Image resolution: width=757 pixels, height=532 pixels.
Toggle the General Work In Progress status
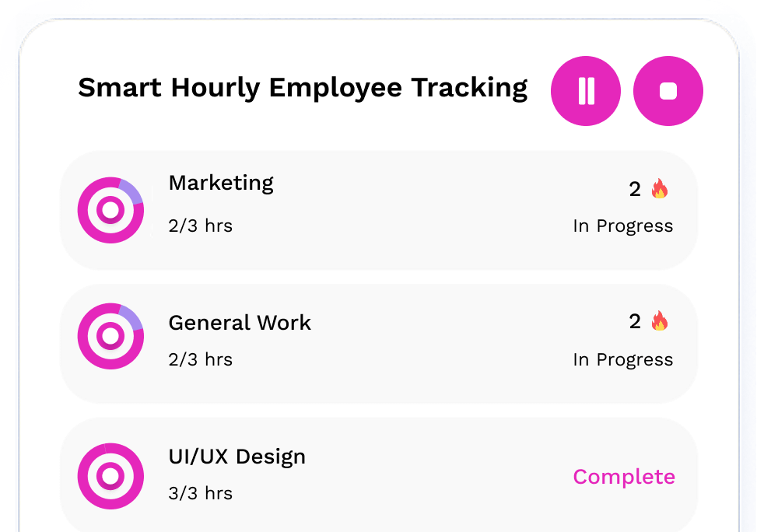coord(622,359)
